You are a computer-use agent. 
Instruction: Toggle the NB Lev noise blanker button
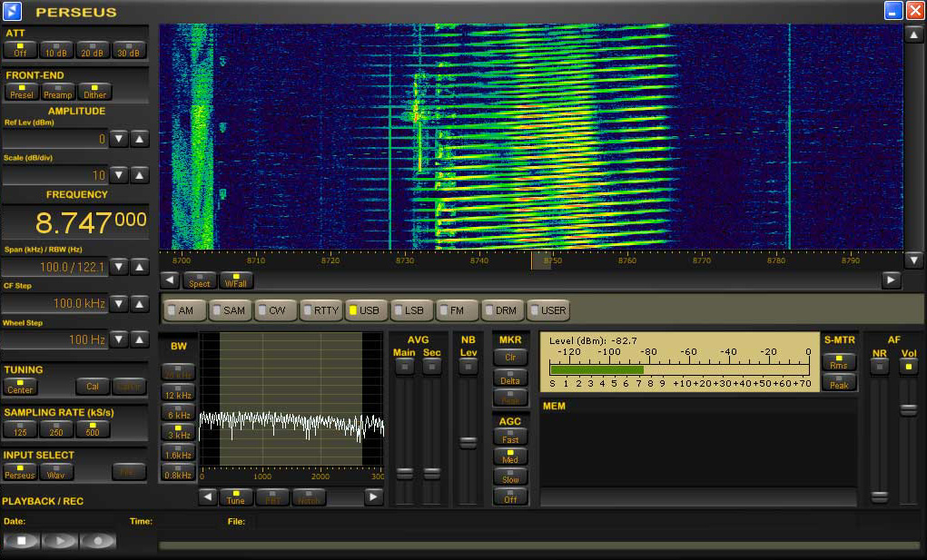(468, 367)
